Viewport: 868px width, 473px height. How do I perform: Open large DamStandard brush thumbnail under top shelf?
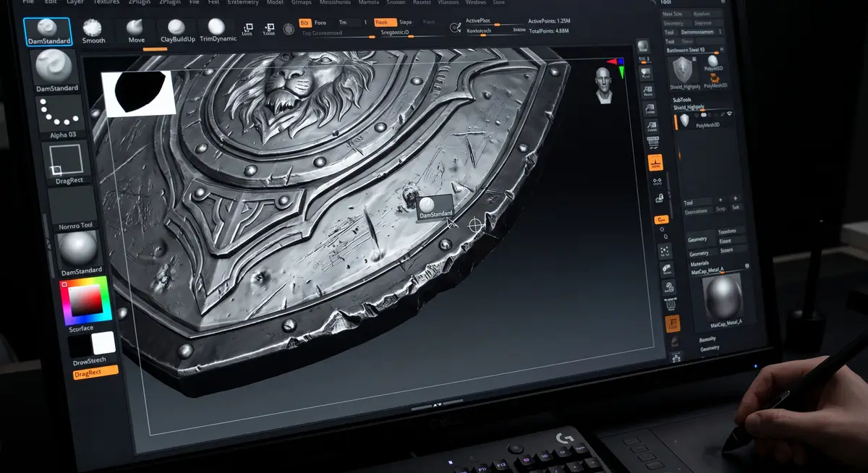point(55,67)
